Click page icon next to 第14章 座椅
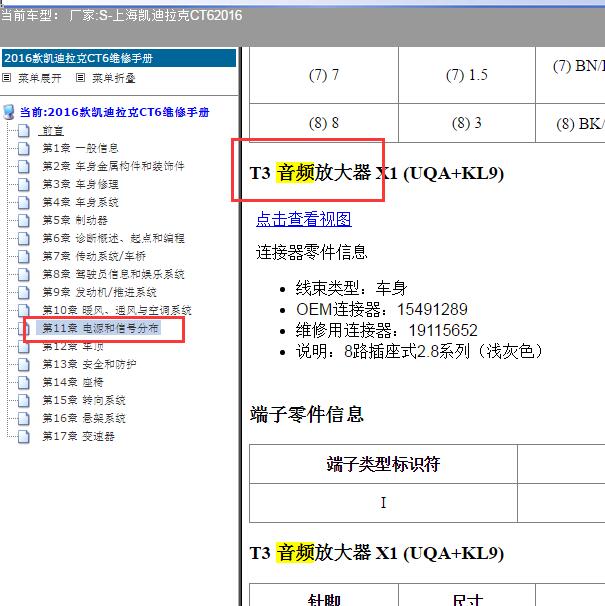The image size is (605, 606). 24,382
